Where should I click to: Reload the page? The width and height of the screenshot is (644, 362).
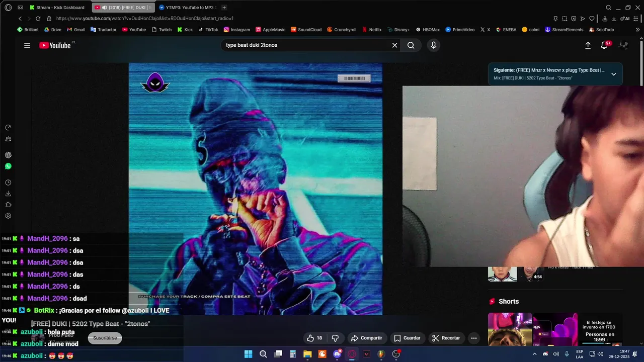pyautogui.click(x=38, y=18)
